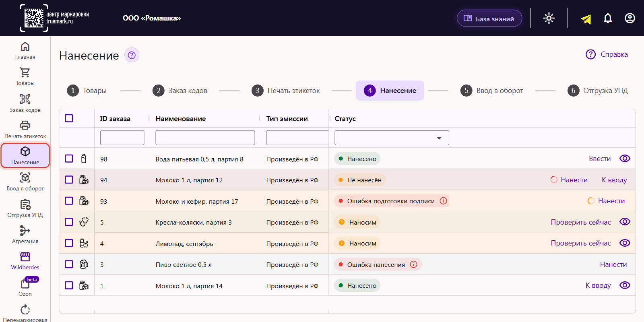This screenshot has width=644, height=322.
Task: Go to step 2 Заказ кодов
Action: 180,91
